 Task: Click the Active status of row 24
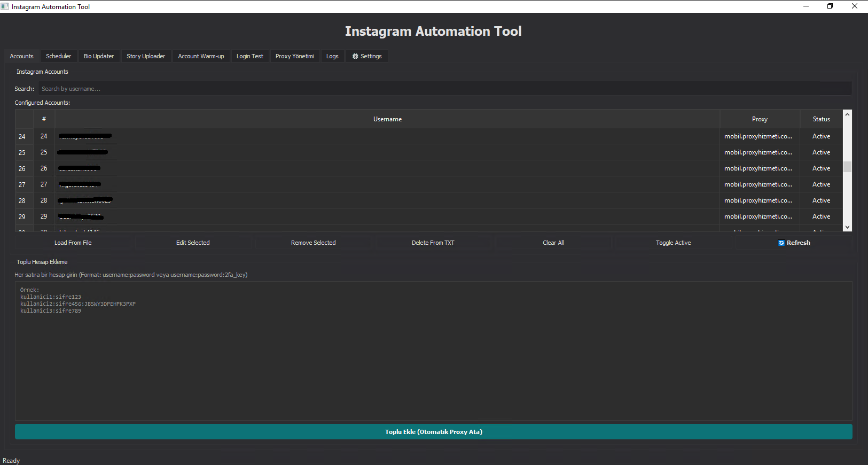click(x=821, y=136)
